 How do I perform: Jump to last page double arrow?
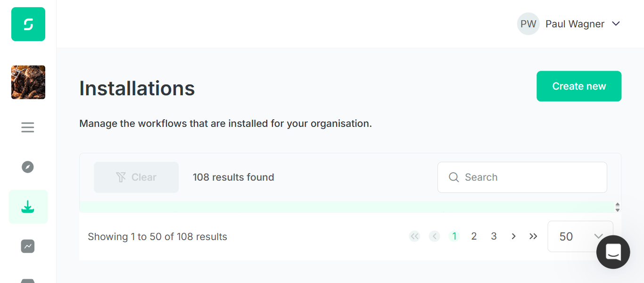(533, 236)
